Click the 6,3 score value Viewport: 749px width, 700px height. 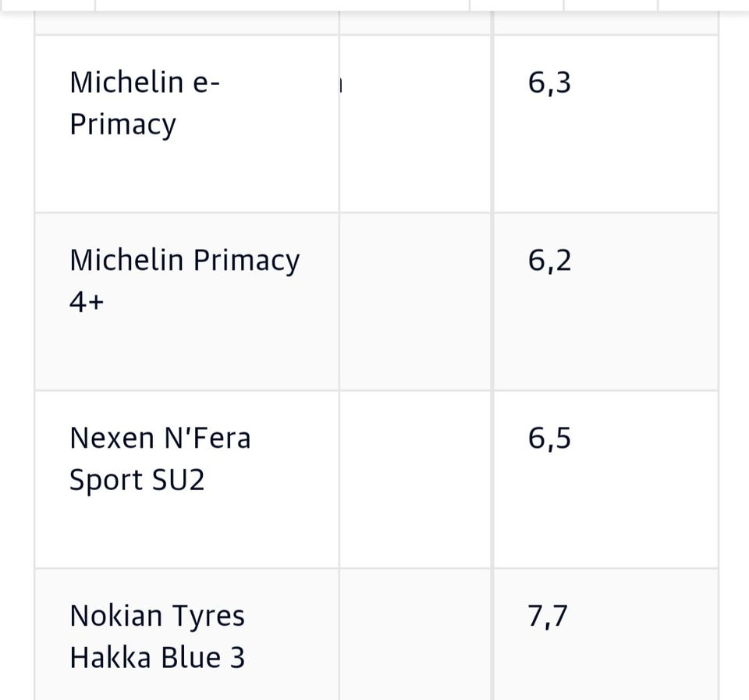click(x=549, y=82)
